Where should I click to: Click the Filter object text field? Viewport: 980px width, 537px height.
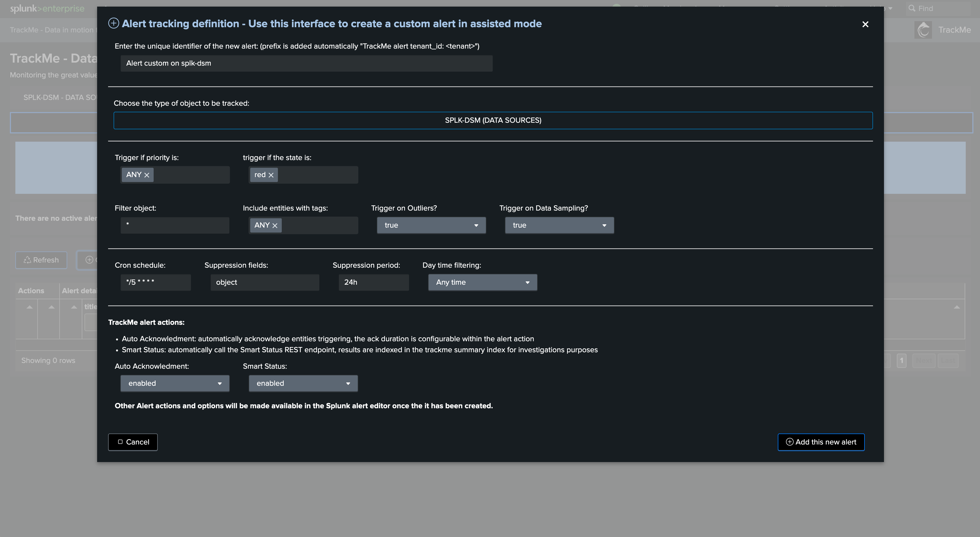[174, 225]
